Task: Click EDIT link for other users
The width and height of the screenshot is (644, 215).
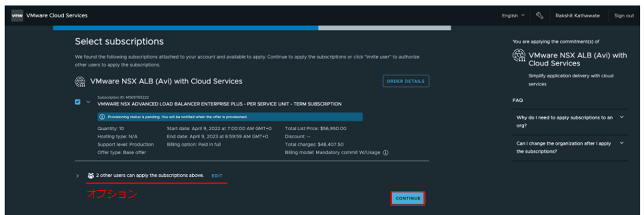Action: (217, 176)
